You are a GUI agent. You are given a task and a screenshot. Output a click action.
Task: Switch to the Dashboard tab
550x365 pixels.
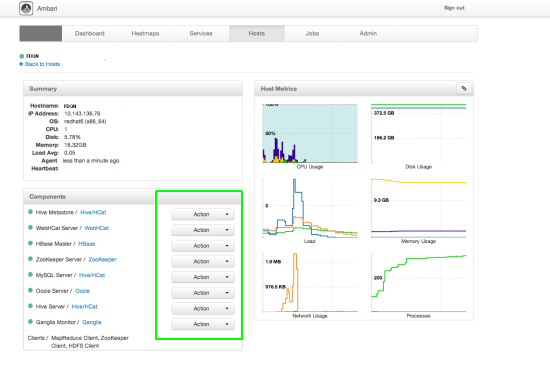tap(89, 34)
